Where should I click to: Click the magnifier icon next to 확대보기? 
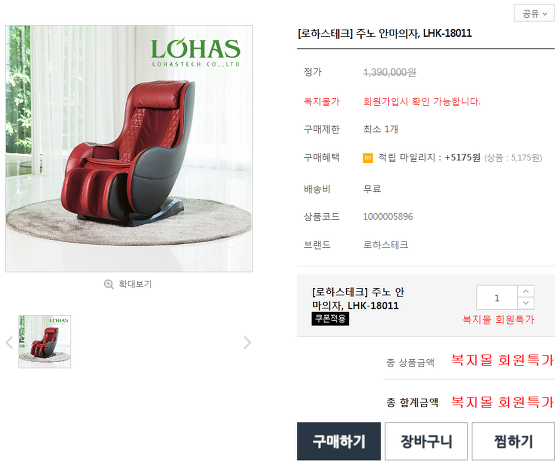click(109, 284)
